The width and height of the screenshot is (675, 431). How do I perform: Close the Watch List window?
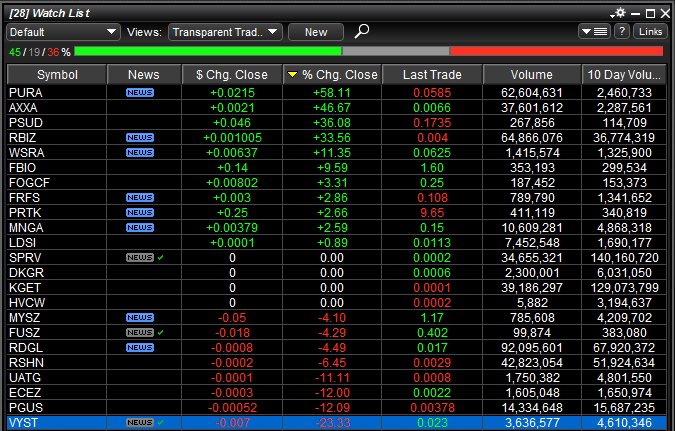665,14
